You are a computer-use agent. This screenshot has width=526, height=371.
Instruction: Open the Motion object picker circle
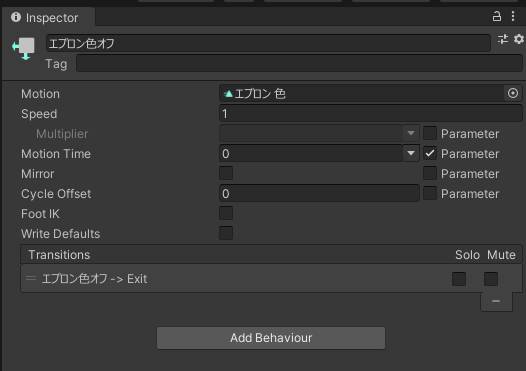[x=513, y=93]
